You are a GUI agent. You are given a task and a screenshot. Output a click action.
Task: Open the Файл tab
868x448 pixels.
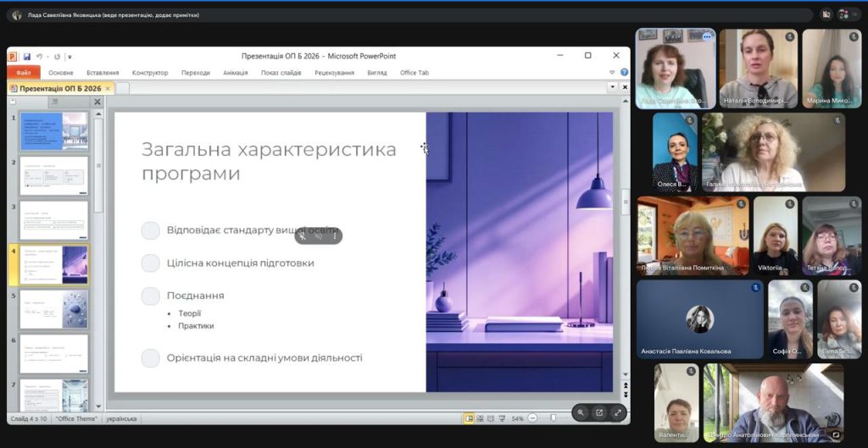click(x=23, y=73)
